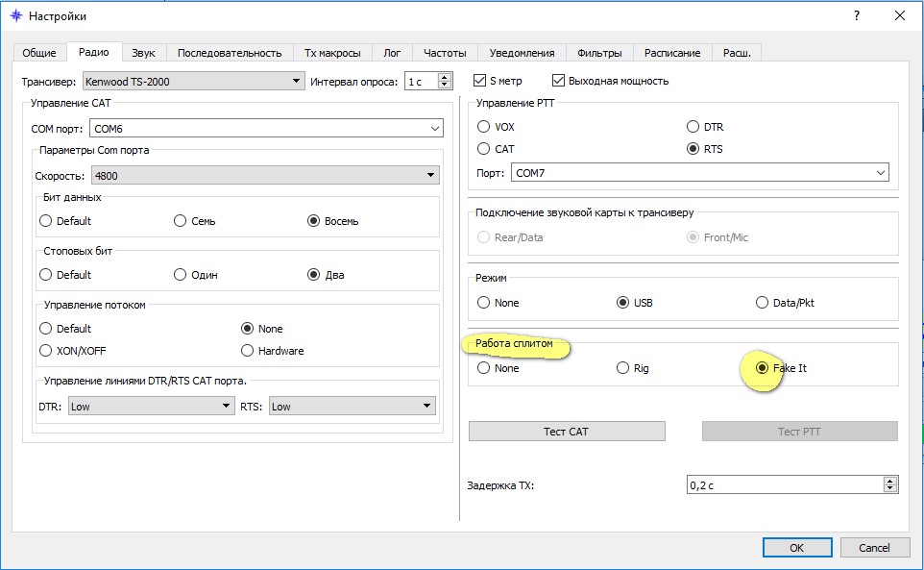Expand the COM7 PTT port dropdown
The width and height of the screenshot is (924, 570).
click(700, 173)
